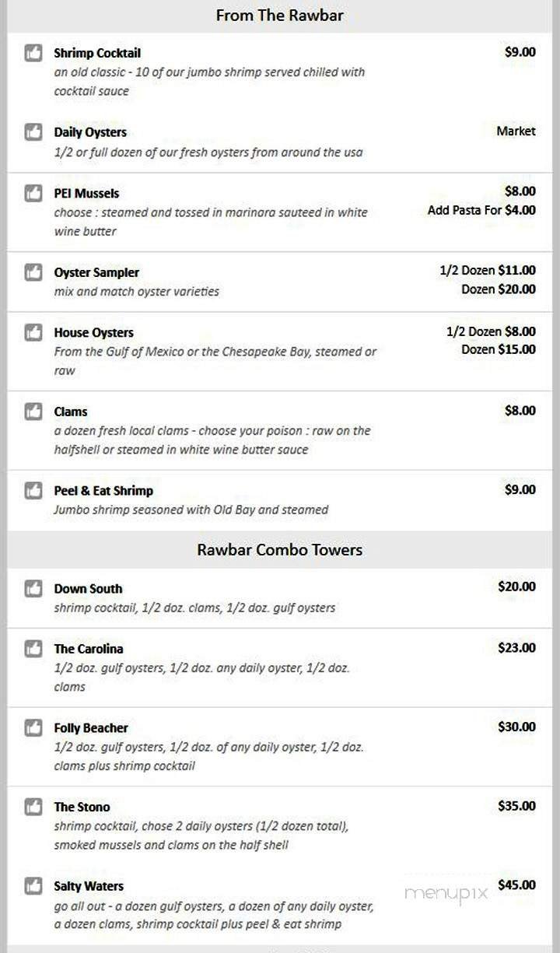Click the like icon beside Shrimp Cocktail
560x953 pixels.
33,52
